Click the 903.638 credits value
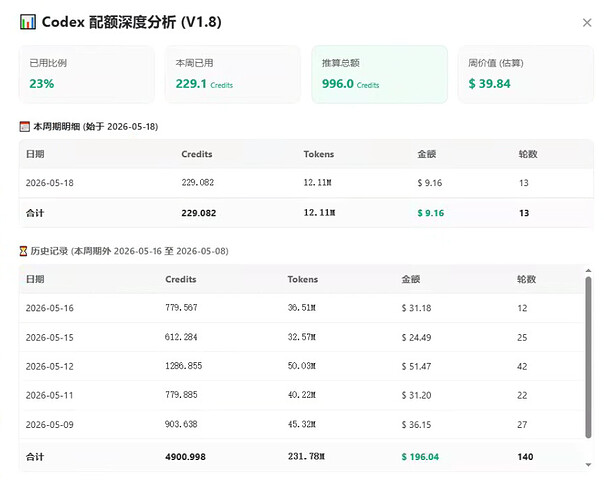The height and width of the screenshot is (500, 604). 181,424
